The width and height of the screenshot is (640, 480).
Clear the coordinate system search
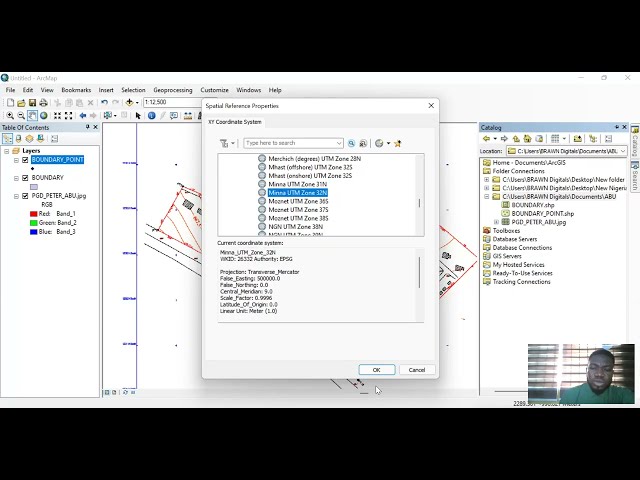pos(363,143)
